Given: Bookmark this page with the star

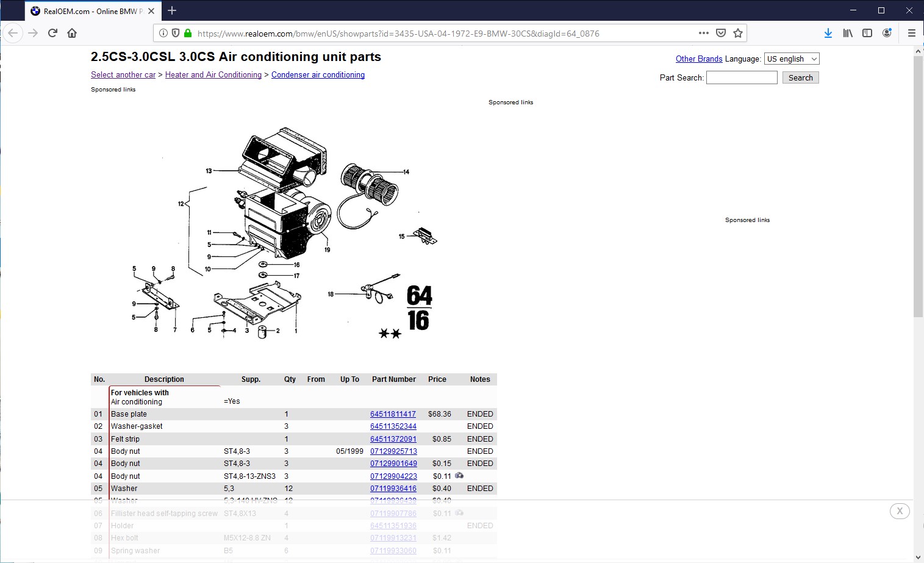Looking at the screenshot, I should click(x=738, y=33).
